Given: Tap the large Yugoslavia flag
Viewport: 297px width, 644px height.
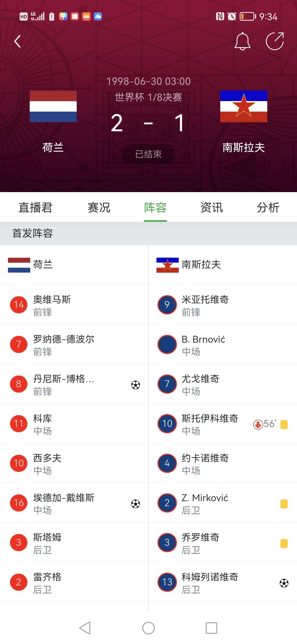Looking at the screenshot, I should 244,106.
